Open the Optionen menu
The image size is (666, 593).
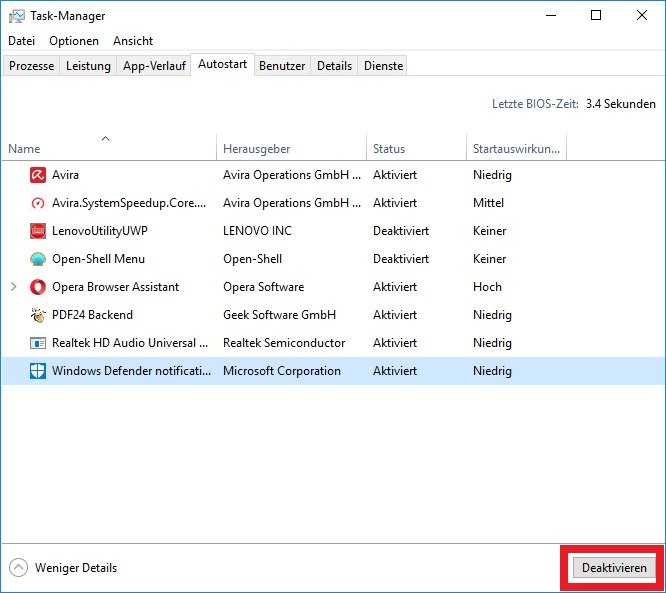coord(74,41)
